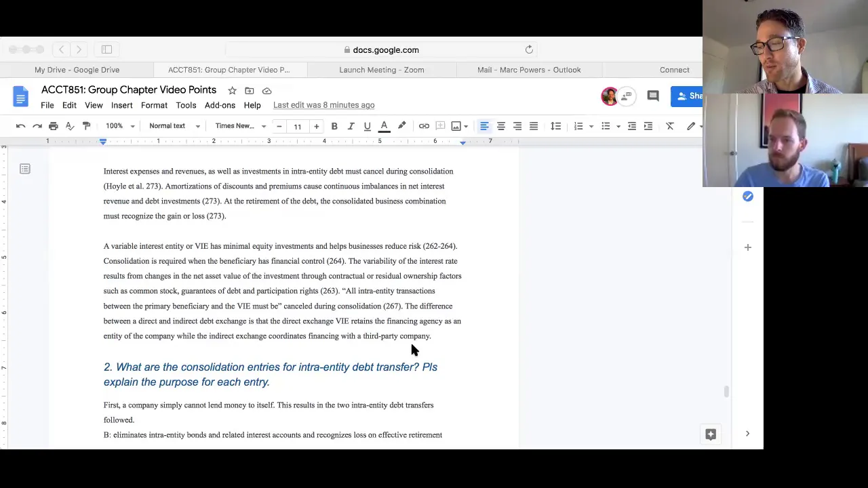Screen dimensions: 868x488
Task: Justify the text
Action: tap(534, 126)
